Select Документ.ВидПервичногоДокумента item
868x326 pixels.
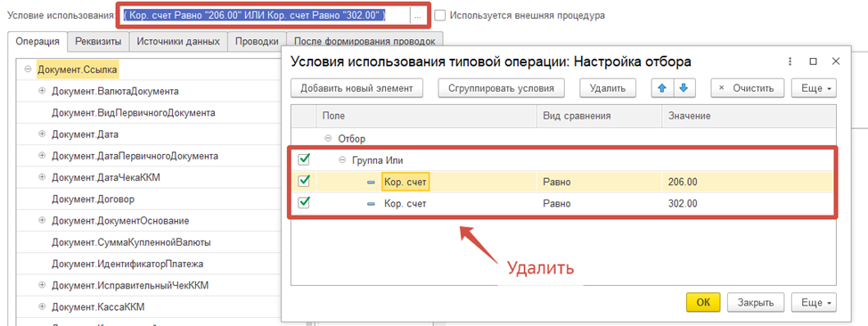(134, 112)
